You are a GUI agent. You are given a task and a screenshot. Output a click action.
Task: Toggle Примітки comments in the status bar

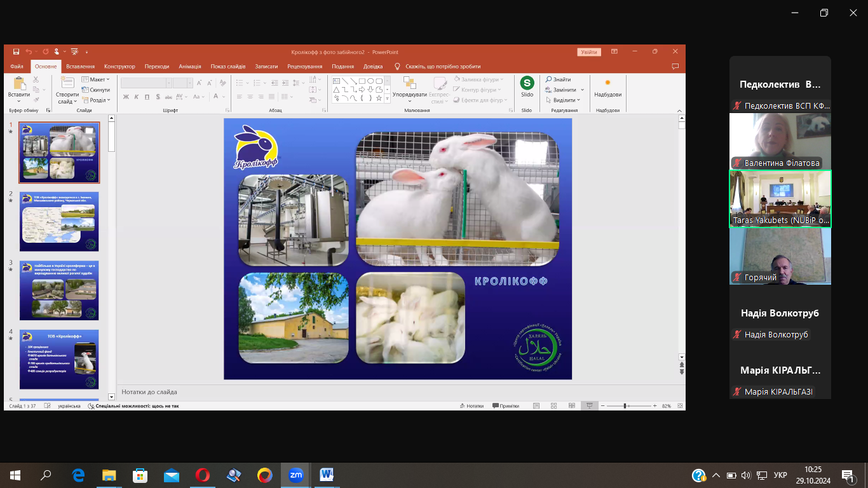(x=506, y=405)
